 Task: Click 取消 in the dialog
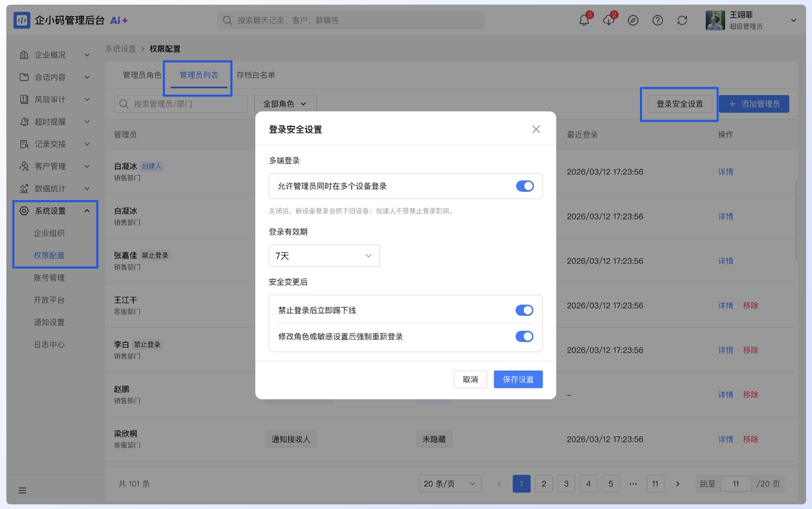[470, 379]
